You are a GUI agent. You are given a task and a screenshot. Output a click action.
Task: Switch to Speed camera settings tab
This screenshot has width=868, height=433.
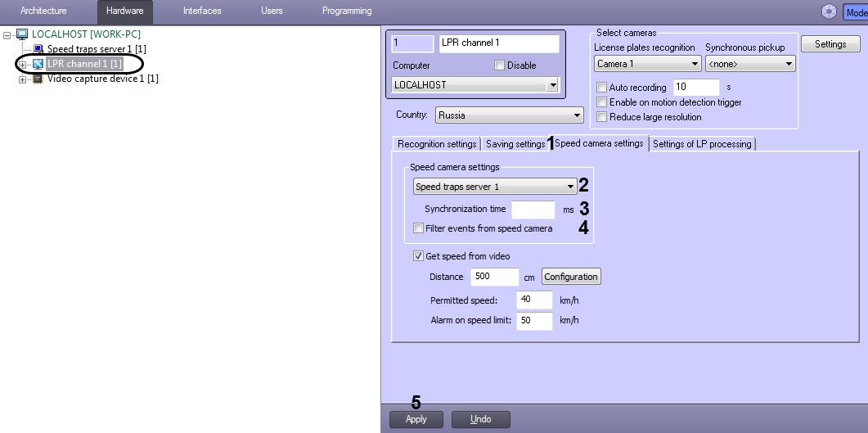point(599,143)
